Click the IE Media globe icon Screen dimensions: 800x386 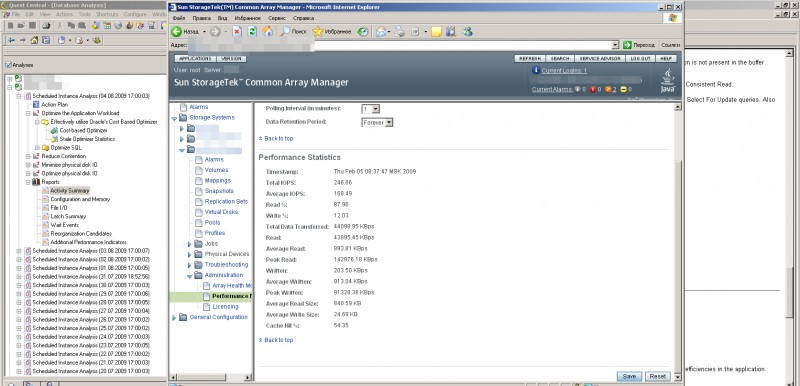click(363, 32)
